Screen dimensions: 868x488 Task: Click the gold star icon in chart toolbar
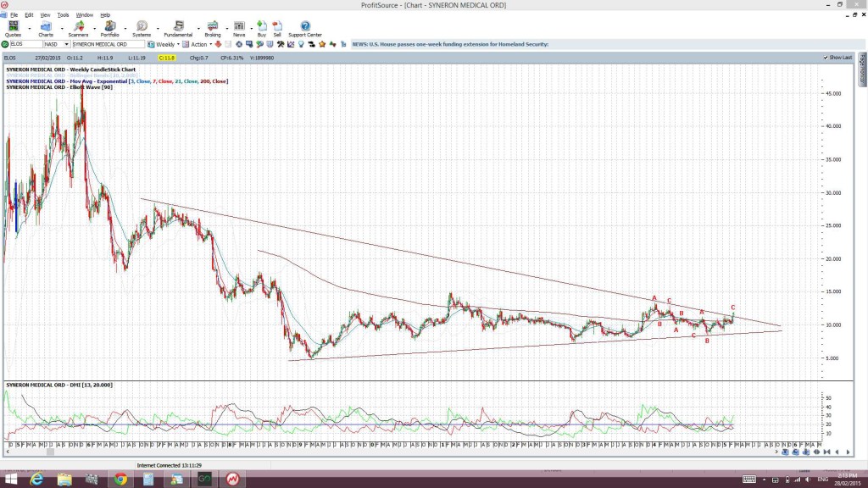pos(322,44)
